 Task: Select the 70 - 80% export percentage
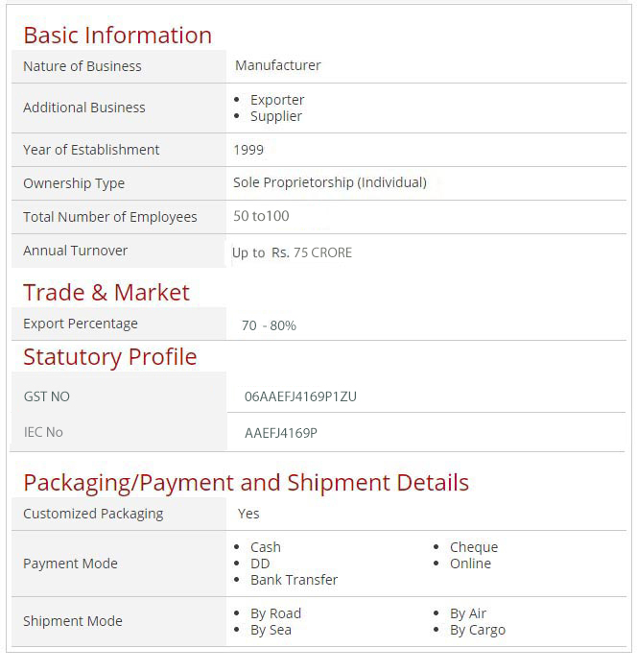click(269, 325)
